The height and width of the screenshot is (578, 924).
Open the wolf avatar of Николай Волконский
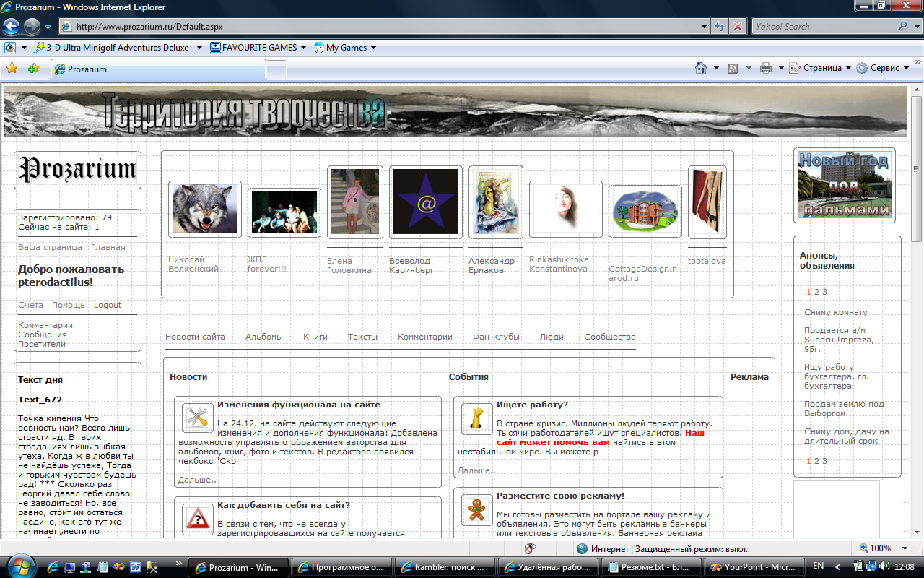[204, 208]
